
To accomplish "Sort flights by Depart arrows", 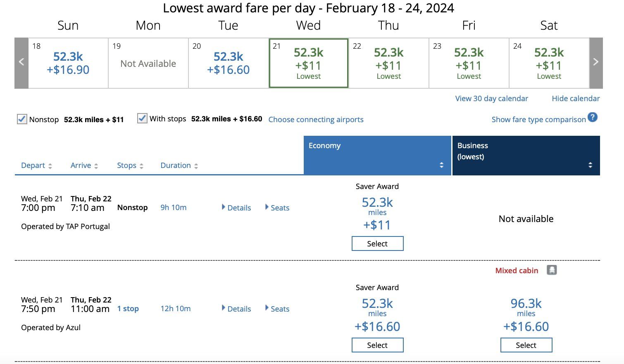I will click(x=50, y=166).
